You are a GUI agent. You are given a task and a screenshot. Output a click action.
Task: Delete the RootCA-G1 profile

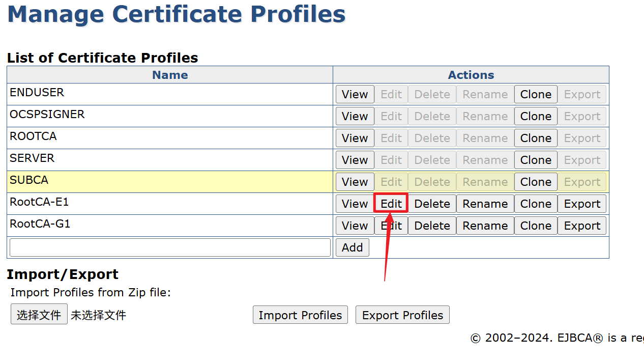[x=432, y=226]
